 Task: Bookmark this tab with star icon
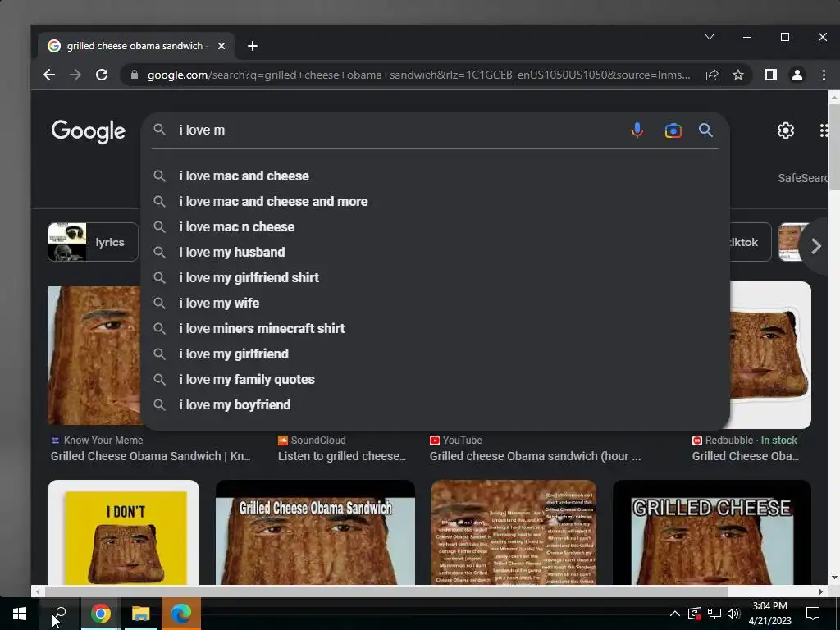[x=738, y=75]
